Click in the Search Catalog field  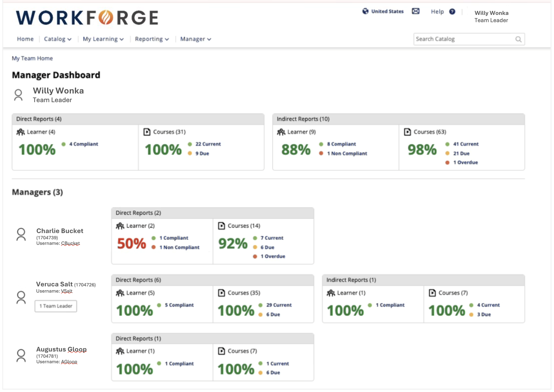(x=464, y=39)
